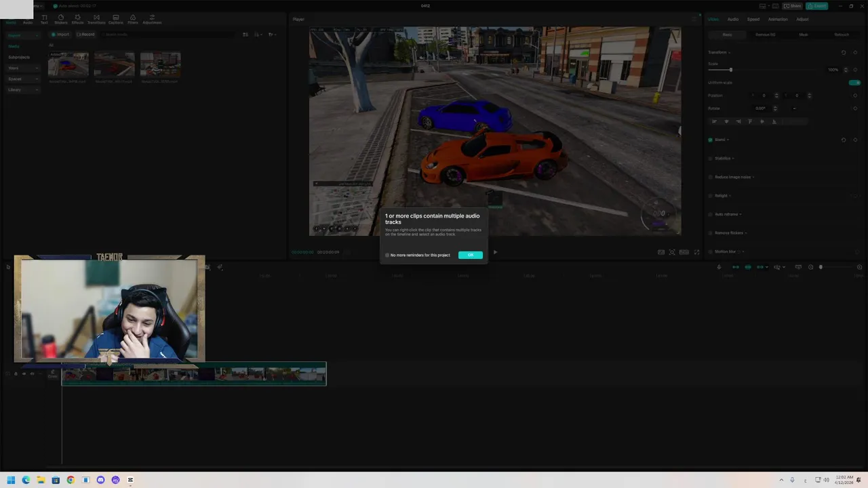Toggle player fullscreen icon

click(696, 252)
